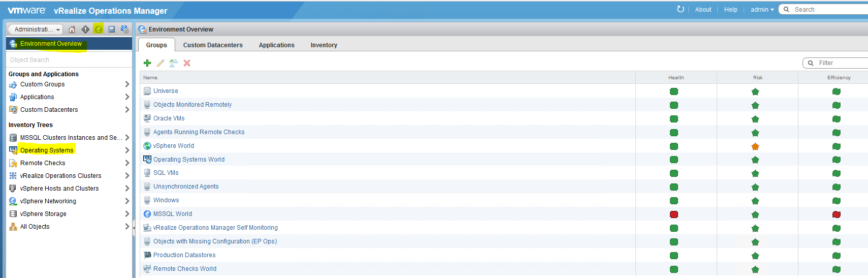Click the Applications sidebar icon

(13, 97)
